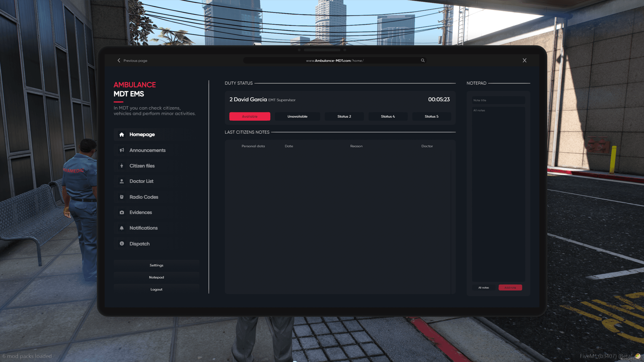Click the duty timer 00:05:23
The image size is (644, 362).
pos(439,99)
